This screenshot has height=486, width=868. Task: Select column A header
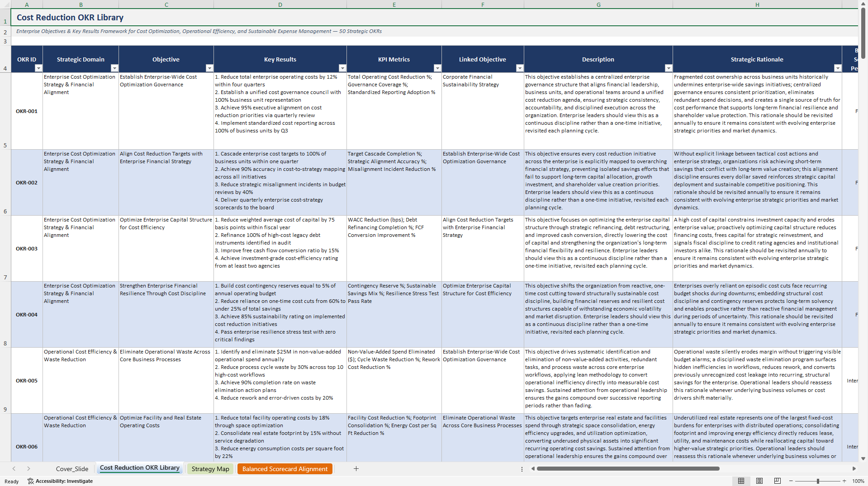(27, 5)
